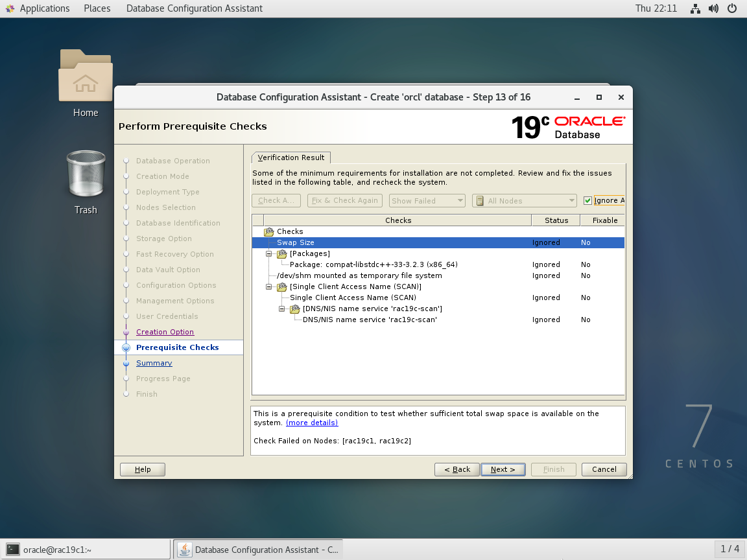Click the DNS/NIS name service group icon
747x560 pixels.
(295, 309)
